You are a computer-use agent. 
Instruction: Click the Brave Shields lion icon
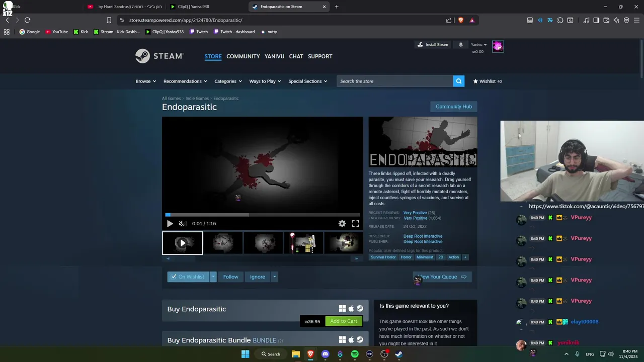461,20
